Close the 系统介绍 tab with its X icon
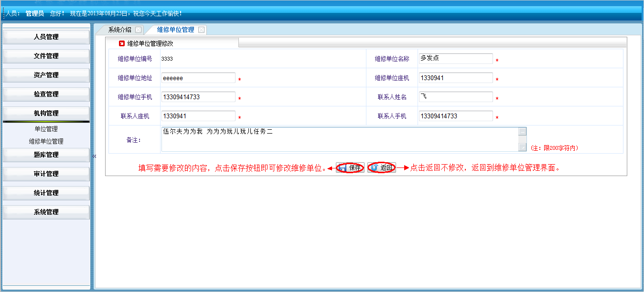644x292 pixels. click(138, 30)
